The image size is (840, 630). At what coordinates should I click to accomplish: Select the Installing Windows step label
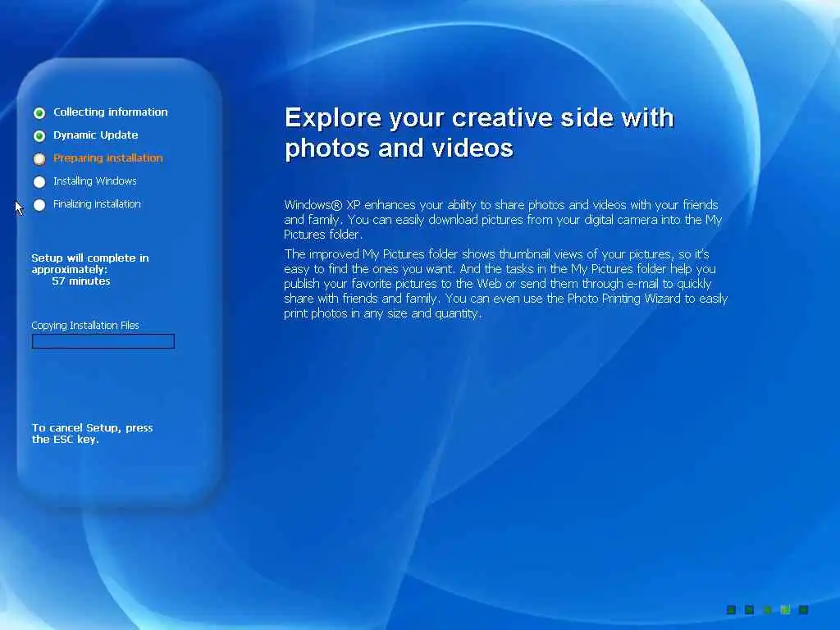[95, 181]
